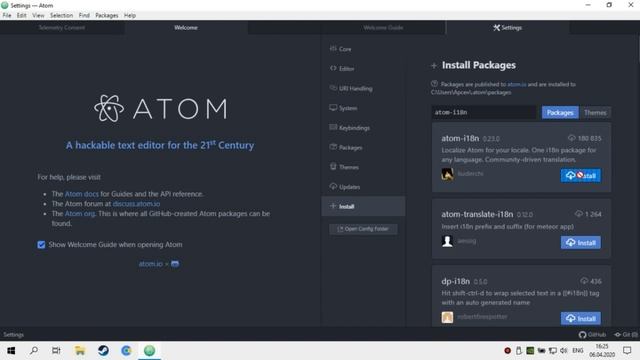Viewport: 640px width, 360px height.
Task: Open the File menu
Action: pyautogui.click(x=7, y=16)
